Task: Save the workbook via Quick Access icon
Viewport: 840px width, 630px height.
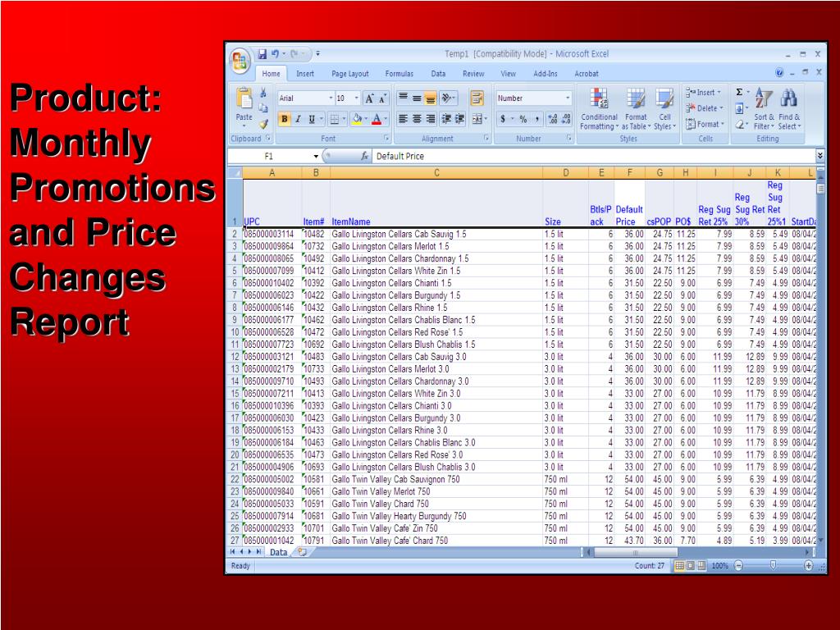Action: click(x=262, y=54)
